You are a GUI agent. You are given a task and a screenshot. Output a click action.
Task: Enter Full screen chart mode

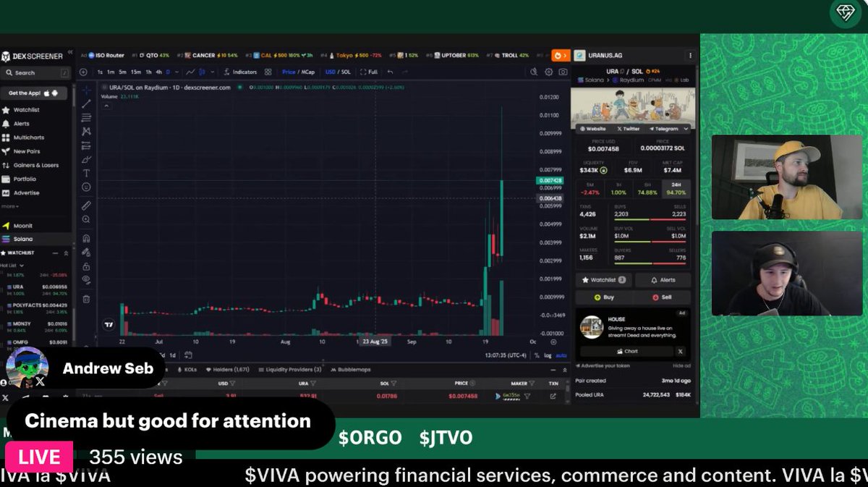[370, 72]
